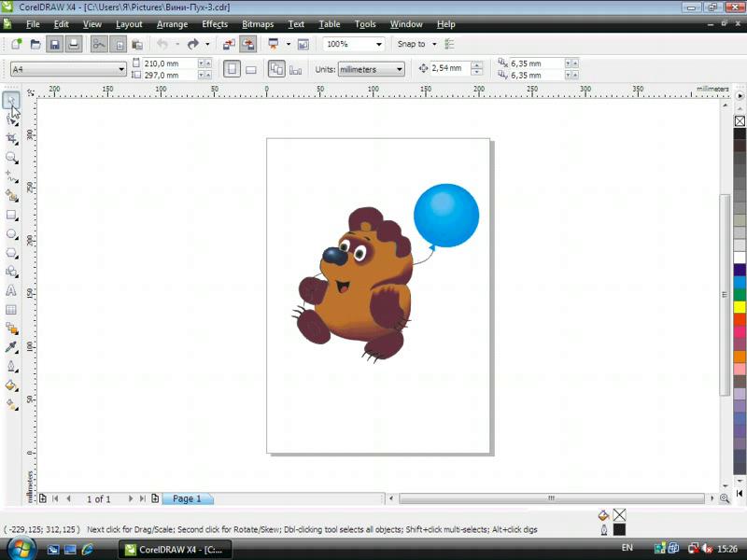Click the Import icon
Image resolution: width=747 pixels, height=560 pixels.
(x=229, y=44)
